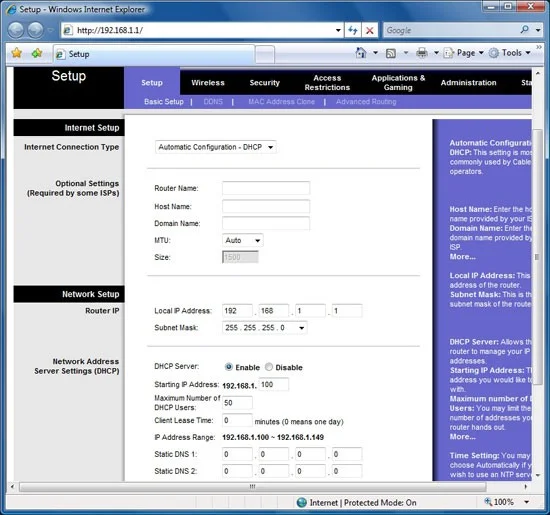Expand the MTU Auto dropdown
550x515 pixels.
pos(242,240)
